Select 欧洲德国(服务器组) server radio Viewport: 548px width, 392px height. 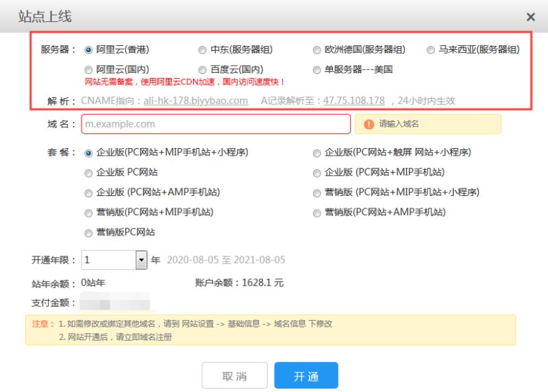pos(317,50)
